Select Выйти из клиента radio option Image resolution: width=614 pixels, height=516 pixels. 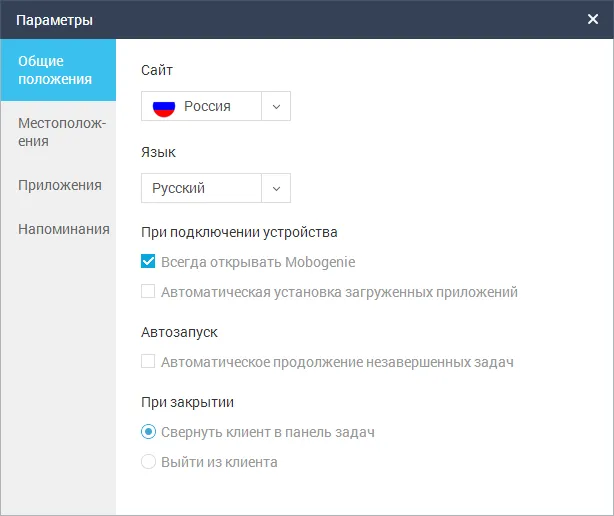148,462
